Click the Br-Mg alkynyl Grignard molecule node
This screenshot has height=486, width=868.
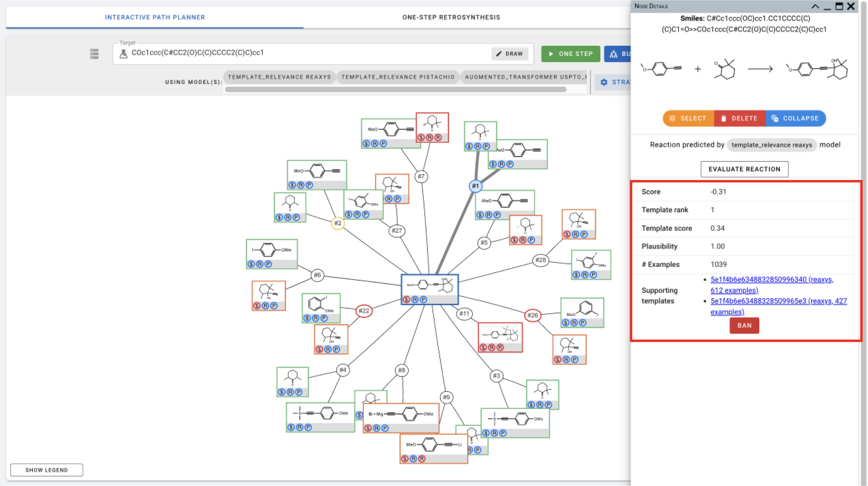pyautogui.click(x=401, y=418)
